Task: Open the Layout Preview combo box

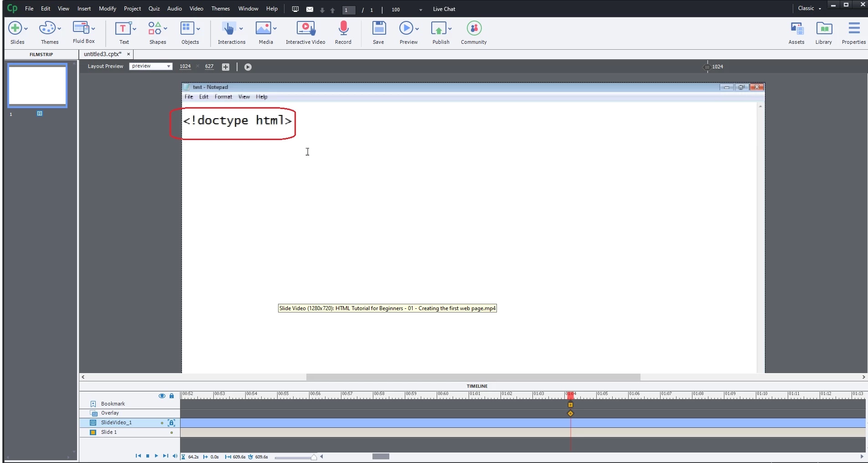Action: point(151,66)
